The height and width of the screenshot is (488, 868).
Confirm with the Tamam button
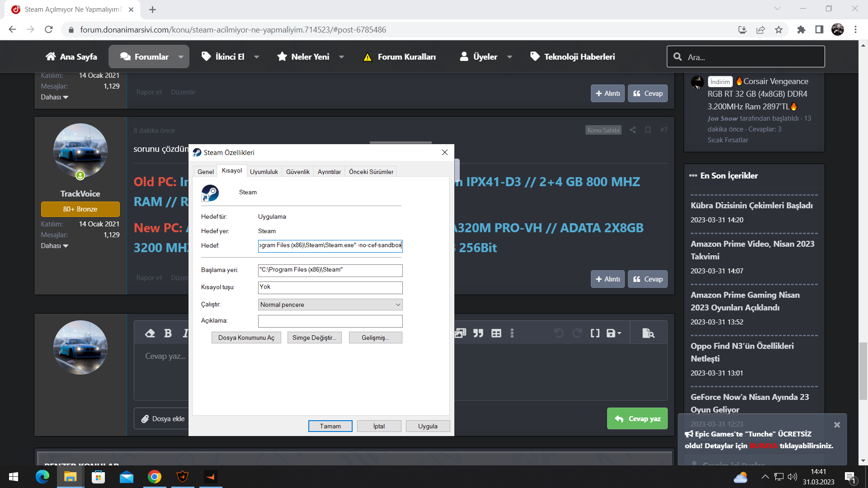[x=330, y=426]
